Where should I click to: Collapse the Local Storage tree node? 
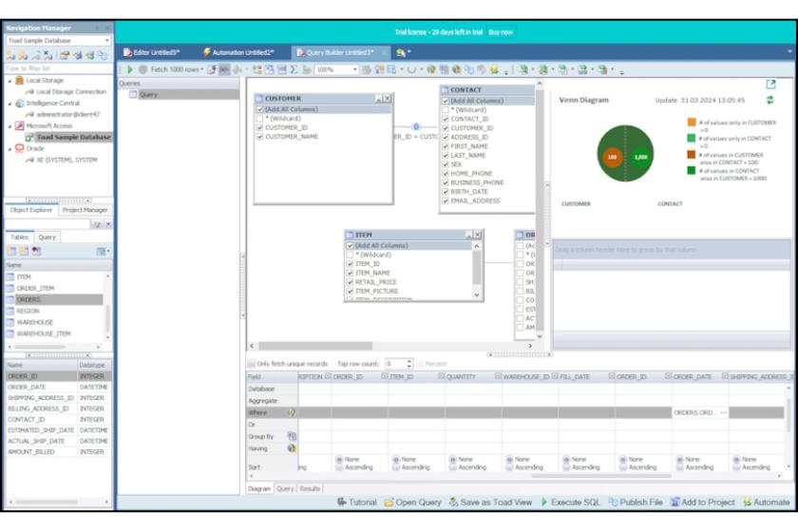pos(9,81)
